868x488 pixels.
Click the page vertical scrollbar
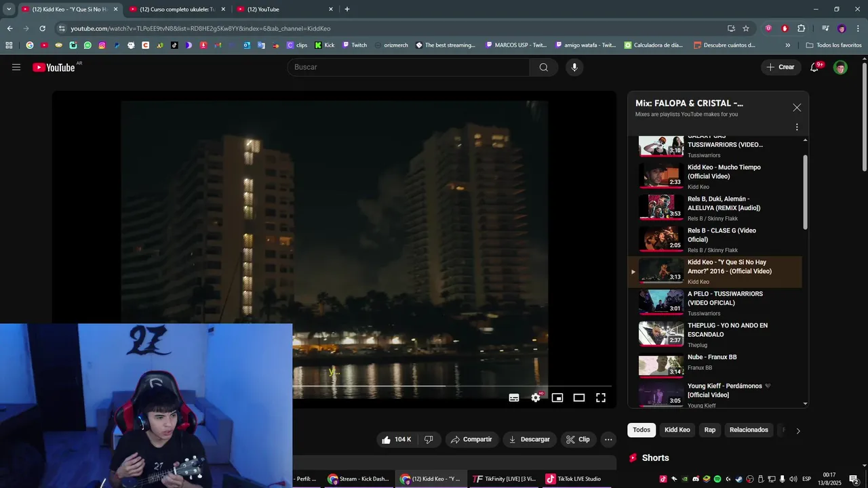pos(864,115)
